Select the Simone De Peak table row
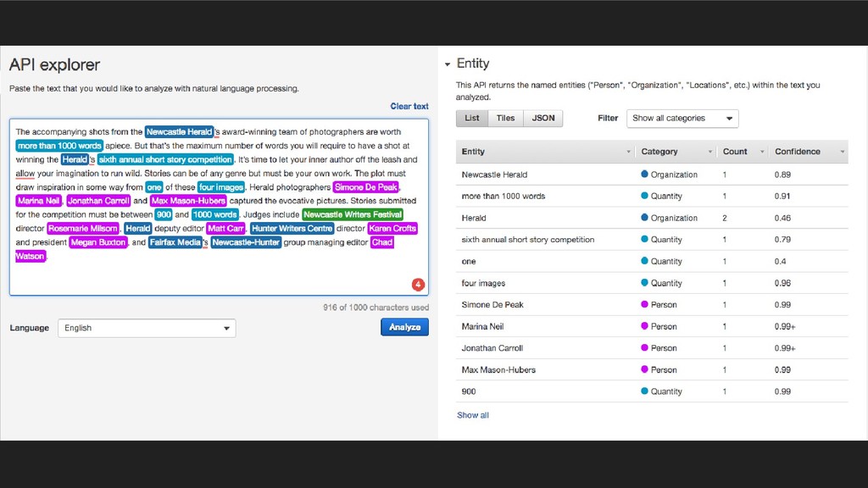The image size is (868, 488). pos(652,304)
